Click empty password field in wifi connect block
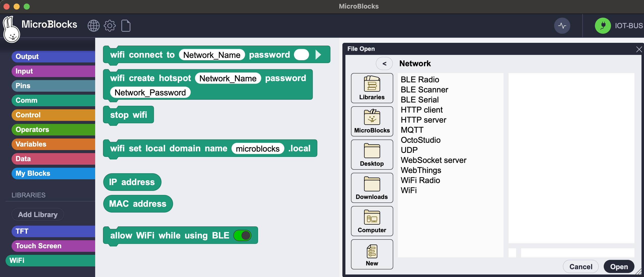644x277 pixels. coord(301,55)
